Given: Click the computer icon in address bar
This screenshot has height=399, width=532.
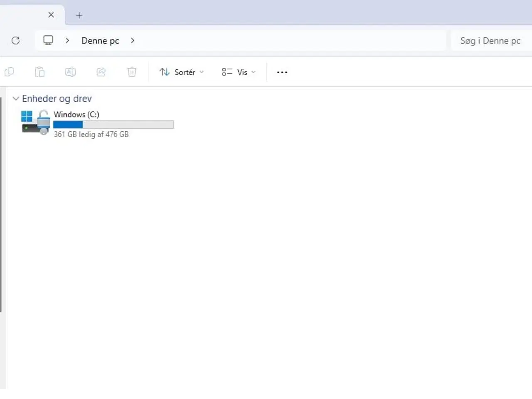Looking at the screenshot, I should click(x=48, y=40).
